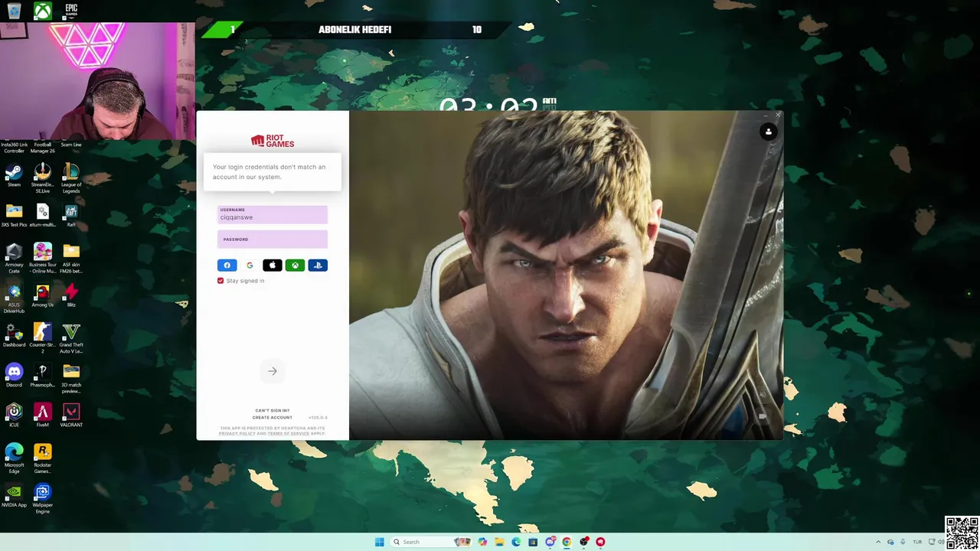Select Rockstar Games Launcher icon
This screenshot has width=980, height=551.
[42, 458]
